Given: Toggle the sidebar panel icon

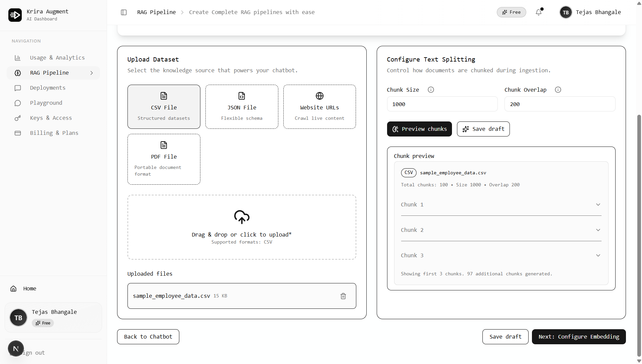Looking at the screenshot, I should pyautogui.click(x=124, y=12).
